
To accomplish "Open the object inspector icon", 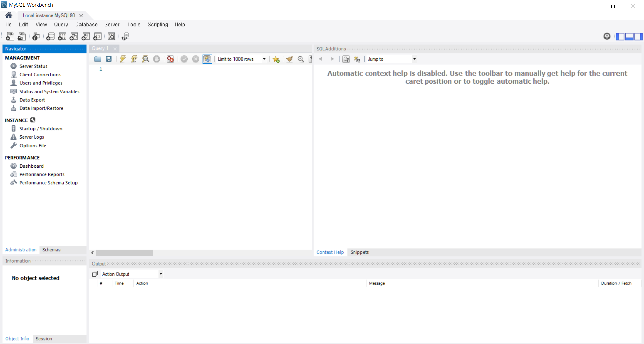I will click(36, 36).
